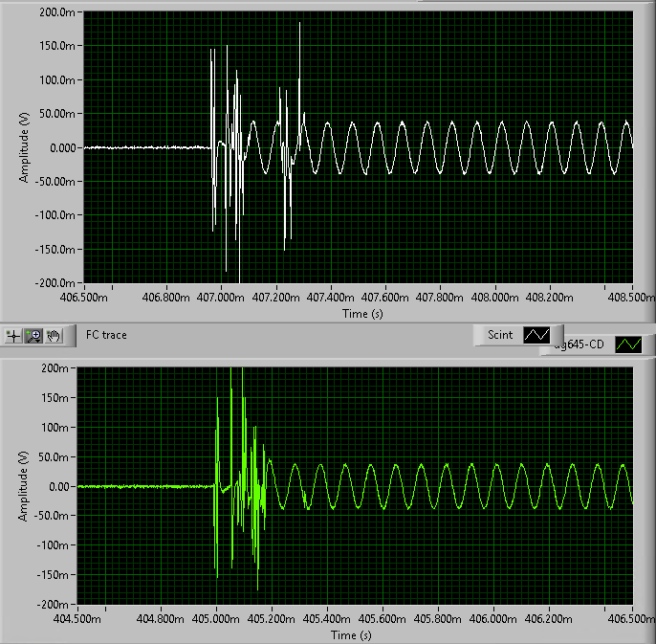The width and height of the screenshot is (656, 644).
Task: Click the Scint plot line sample icon
Action: point(536,335)
